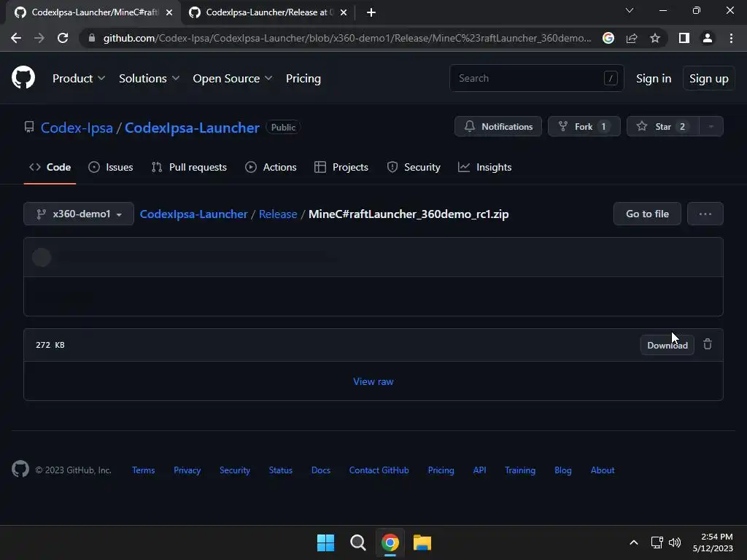Screen dimensions: 747x560
Task: Switch to the Pull requests tab
Action: tap(189, 167)
